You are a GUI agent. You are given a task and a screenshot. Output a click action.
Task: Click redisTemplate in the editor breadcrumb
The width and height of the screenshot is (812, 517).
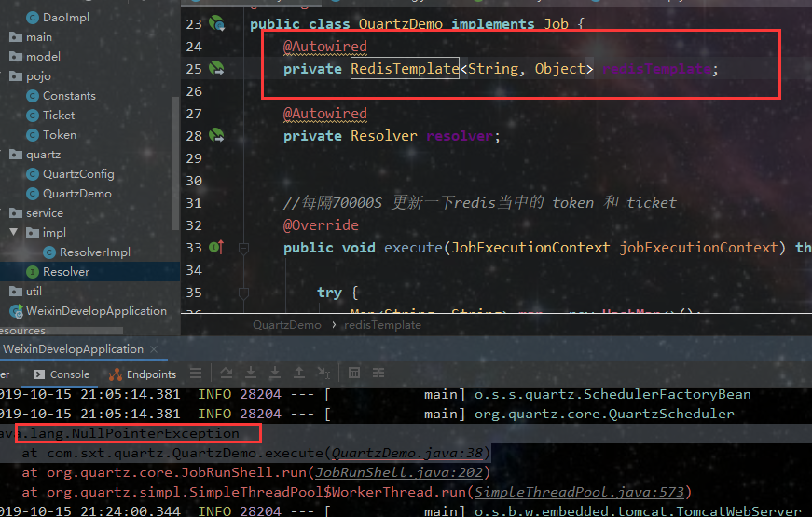[x=383, y=325]
